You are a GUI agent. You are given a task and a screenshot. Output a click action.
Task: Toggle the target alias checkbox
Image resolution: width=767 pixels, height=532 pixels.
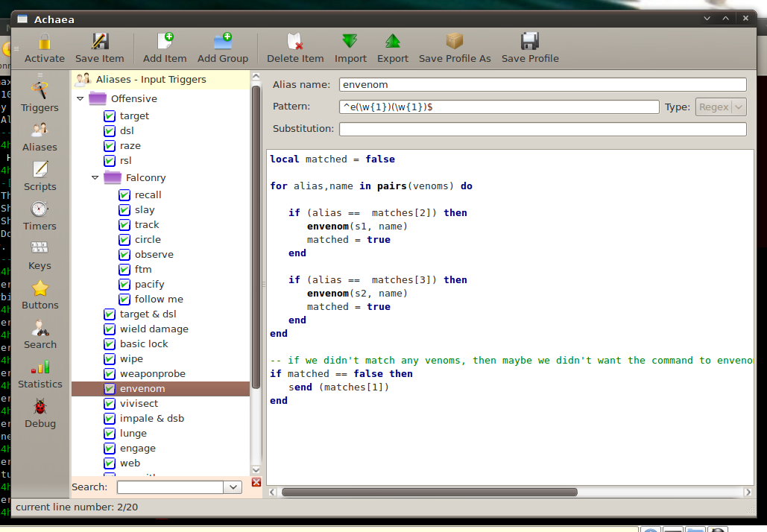click(110, 116)
